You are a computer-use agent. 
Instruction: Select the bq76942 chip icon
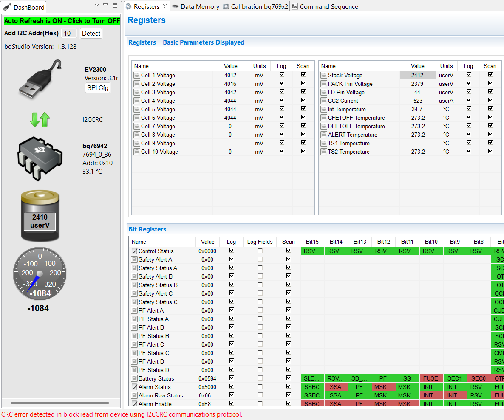(x=40, y=158)
